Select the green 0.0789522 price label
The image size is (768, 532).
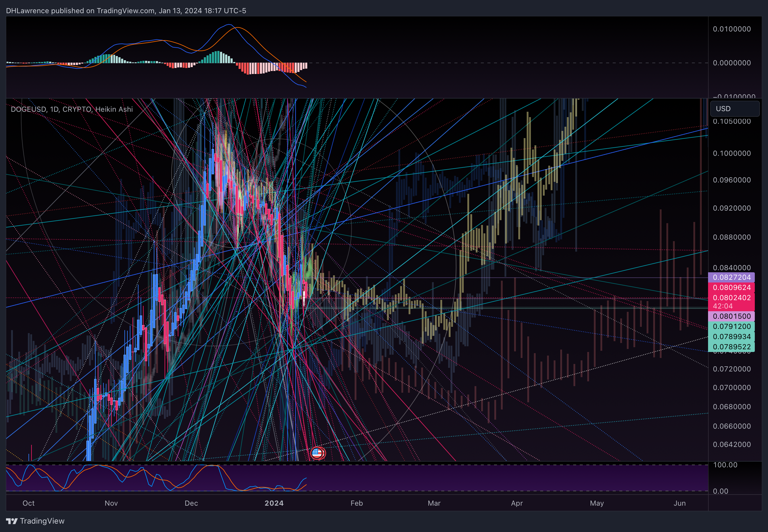[731, 347]
